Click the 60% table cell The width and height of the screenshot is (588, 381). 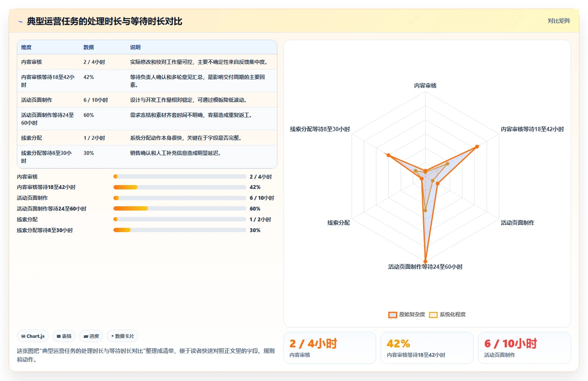point(88,115)
